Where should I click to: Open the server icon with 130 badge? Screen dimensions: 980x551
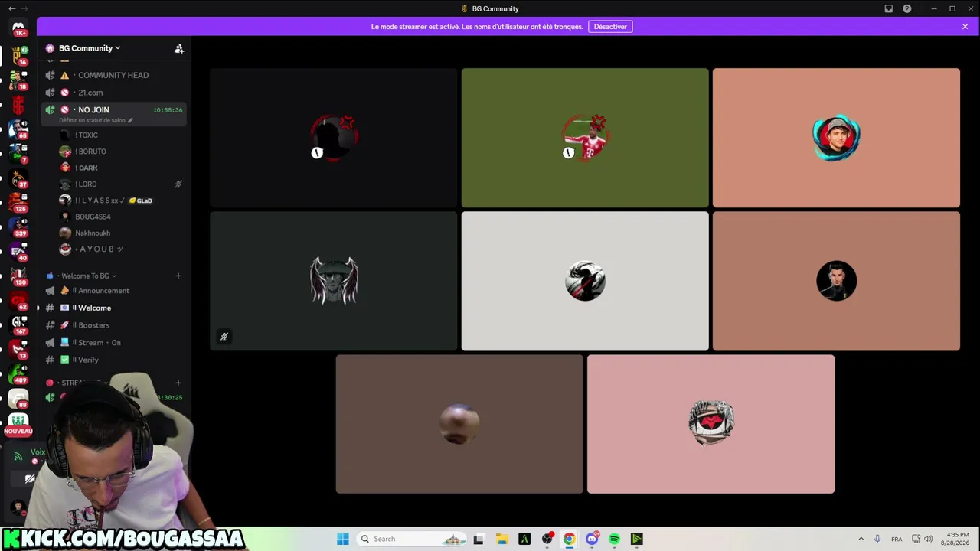tap(18, 275)
